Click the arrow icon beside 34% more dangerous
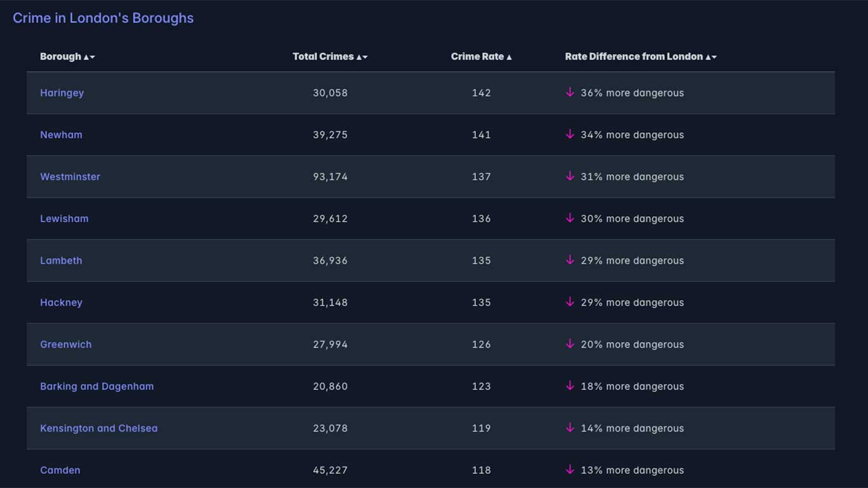Viewport: 868px width, 488px height. pyautogui.click(x=570, y=134)
